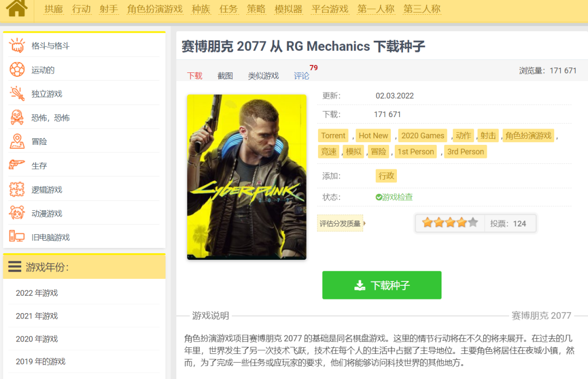Open 第三人称 in the top menu
Viewport: 588px width, 379px height.
click(422, 9)
